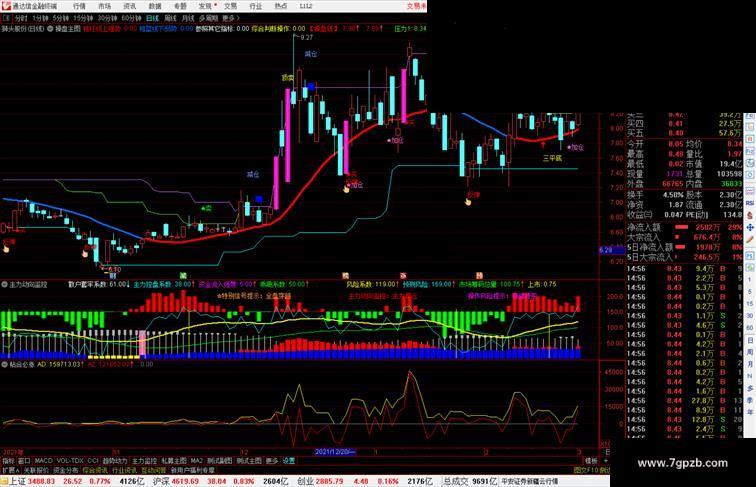Select the 周线 weekly period

point(170,18)
